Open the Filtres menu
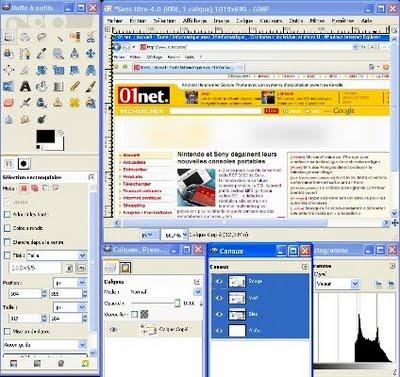Screen dimensions: 400x377 [x=317, y=21]
